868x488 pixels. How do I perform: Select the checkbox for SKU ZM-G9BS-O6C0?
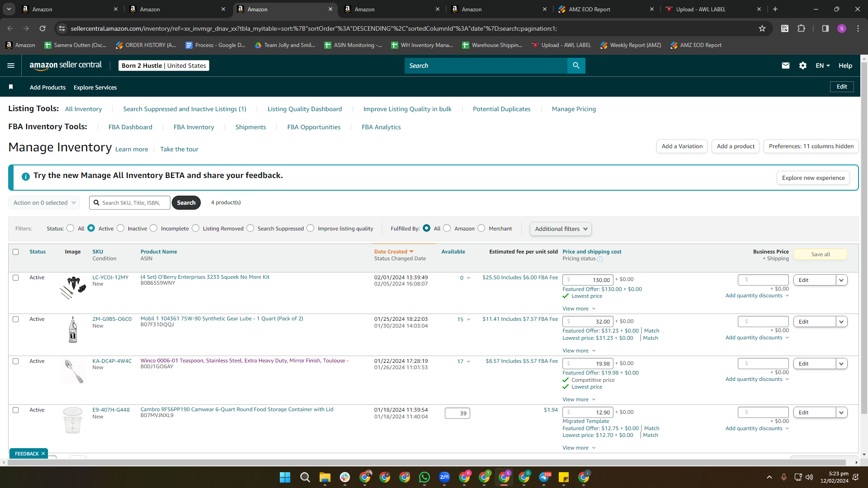coord(16,319)
